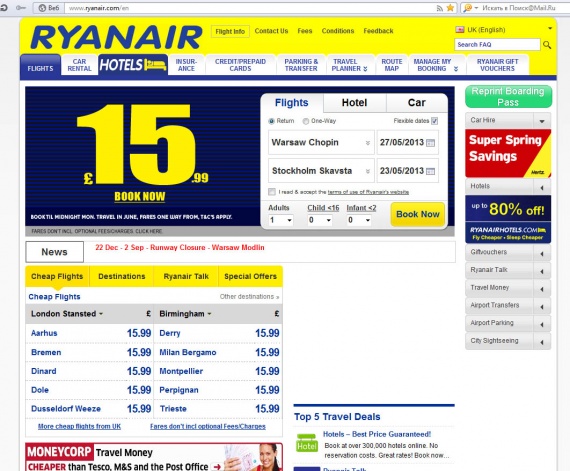Expand the City Sightseeing sidebar panel
This screenshot has width=570, height=471.
(542, 342)
